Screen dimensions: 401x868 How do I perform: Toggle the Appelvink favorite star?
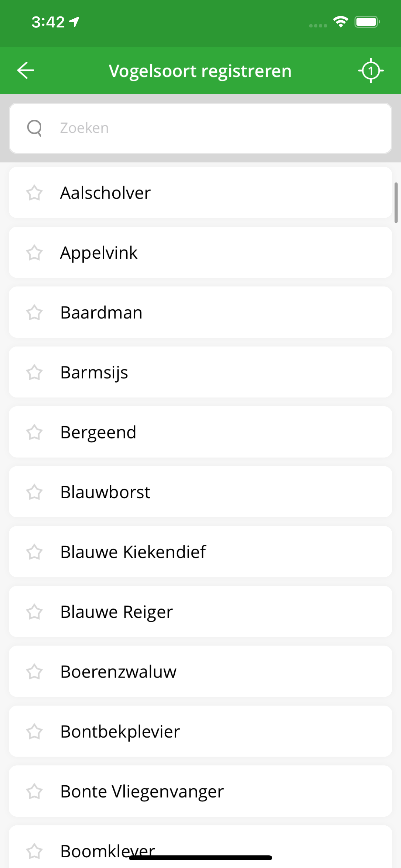pyautogui.click(x=34, y=253)
